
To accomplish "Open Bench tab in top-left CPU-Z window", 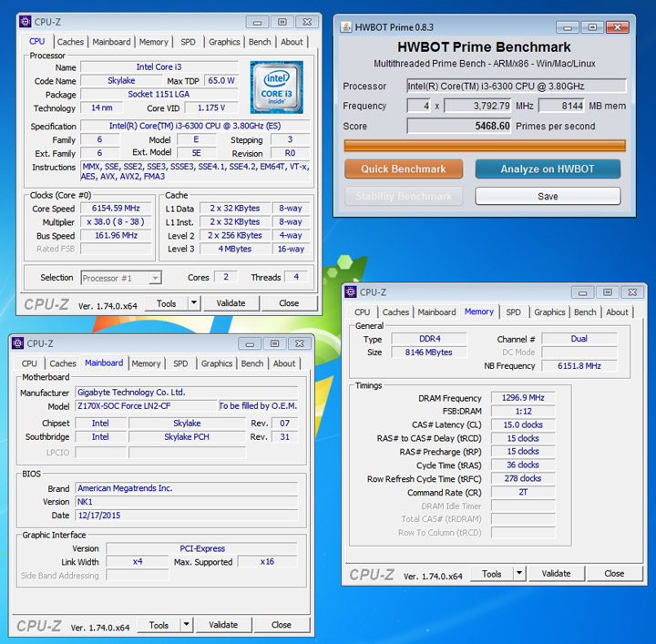I will (x=260, y=42).
